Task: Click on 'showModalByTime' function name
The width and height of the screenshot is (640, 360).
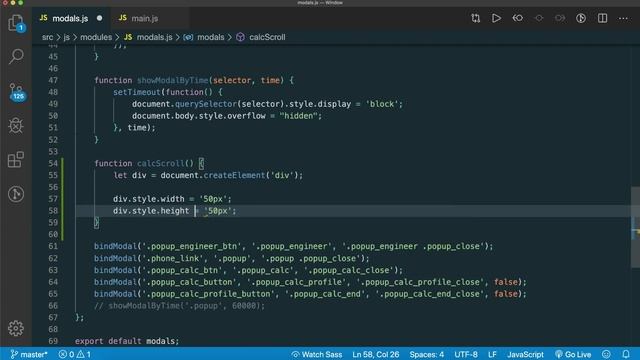Action: point(173,80)
